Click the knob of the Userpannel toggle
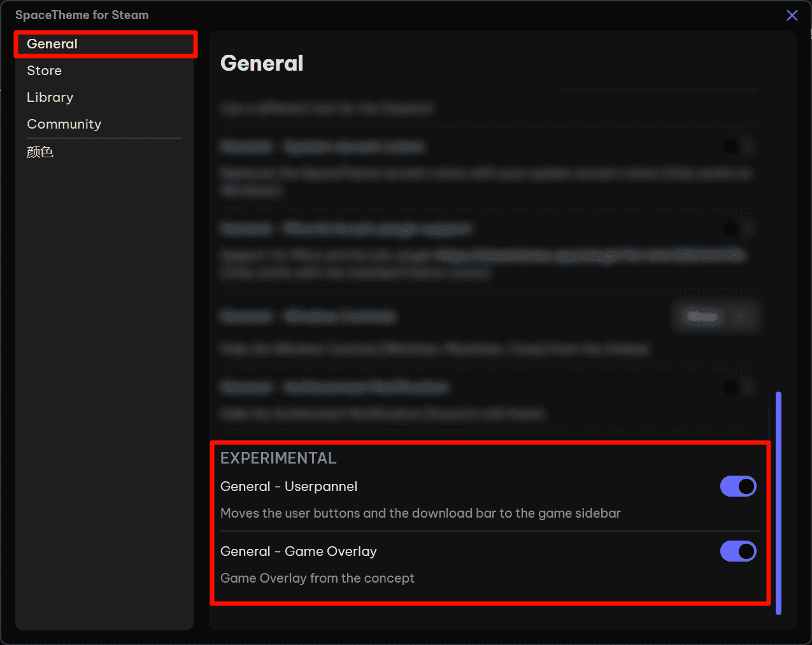The image size is (812, 645). [746, 486]
